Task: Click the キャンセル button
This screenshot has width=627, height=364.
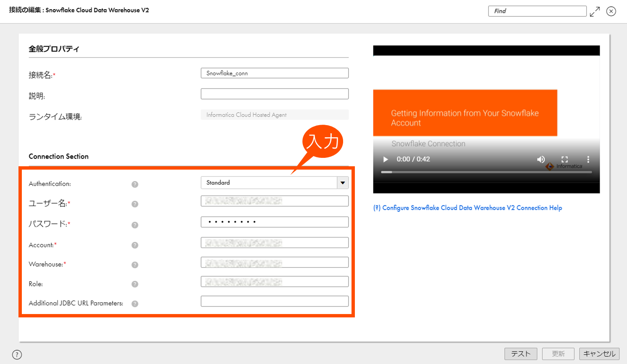Action: pos(599,354)
